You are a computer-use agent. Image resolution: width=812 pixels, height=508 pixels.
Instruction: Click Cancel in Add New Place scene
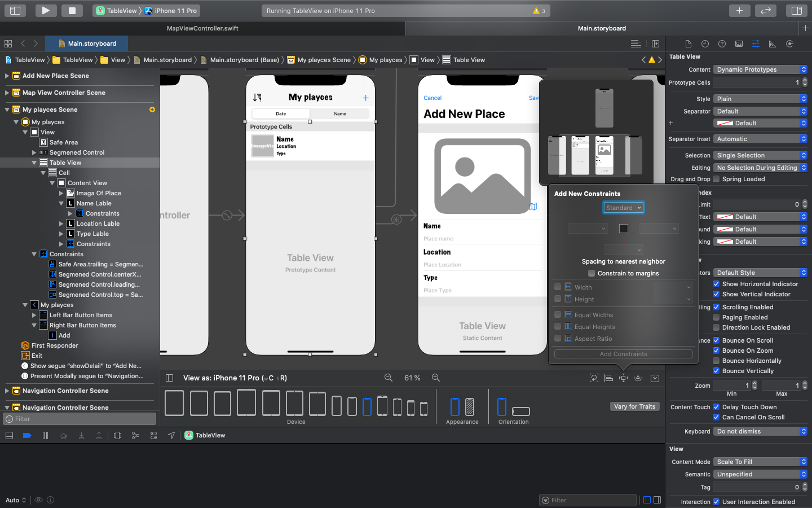(x=433, y=98)
